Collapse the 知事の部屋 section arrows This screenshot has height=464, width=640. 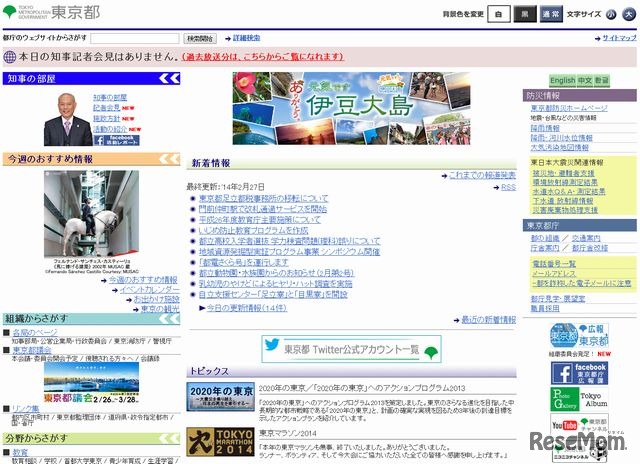[x=169, y=78]
